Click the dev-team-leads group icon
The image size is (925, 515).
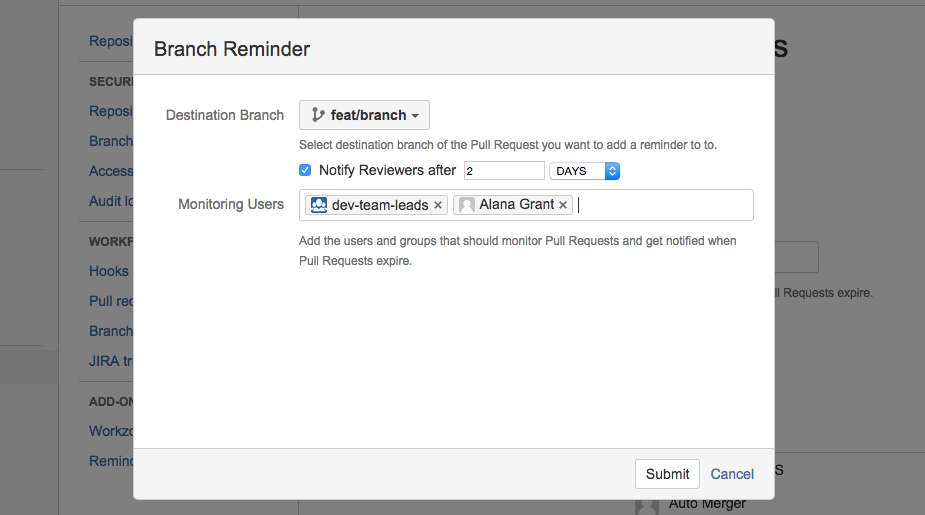point(319,205)
